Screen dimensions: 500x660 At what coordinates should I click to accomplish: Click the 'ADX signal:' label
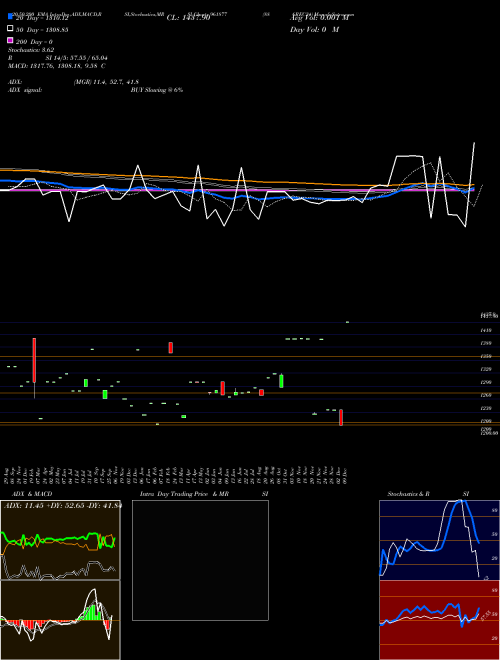click(25, 90)
